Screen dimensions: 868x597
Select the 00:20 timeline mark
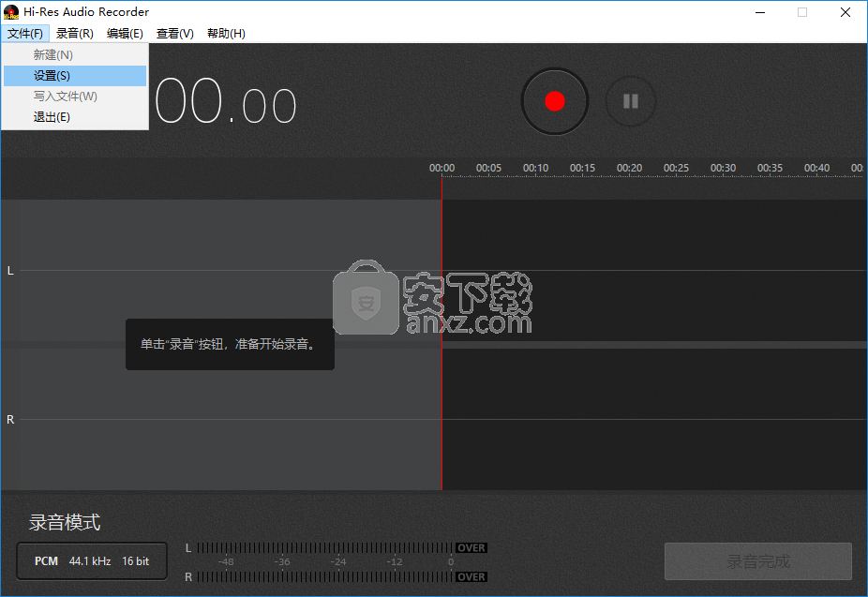pyautogui.click(x=629, y=168)
